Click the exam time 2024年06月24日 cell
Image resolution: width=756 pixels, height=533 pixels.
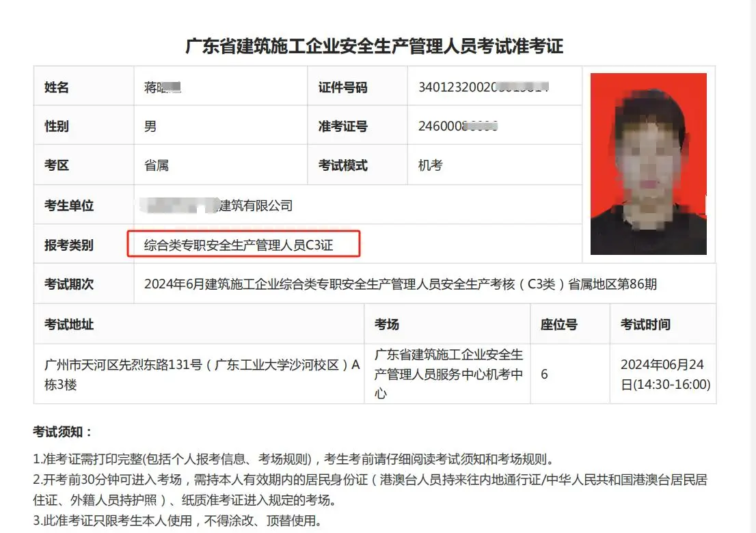(663, 374)
